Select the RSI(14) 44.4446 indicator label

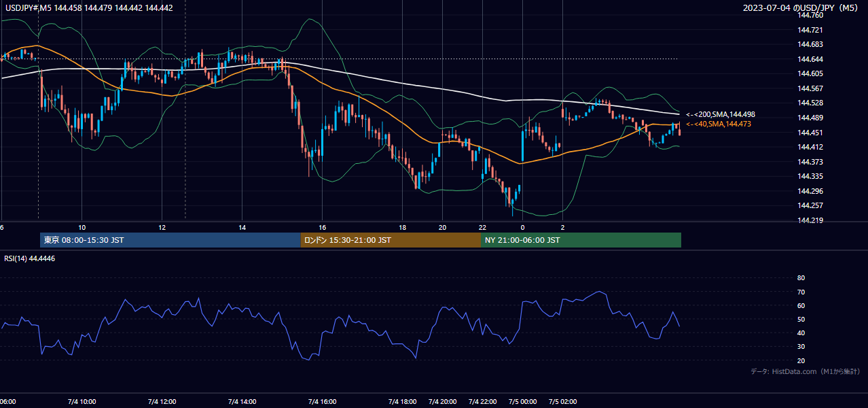click(30, 258)
